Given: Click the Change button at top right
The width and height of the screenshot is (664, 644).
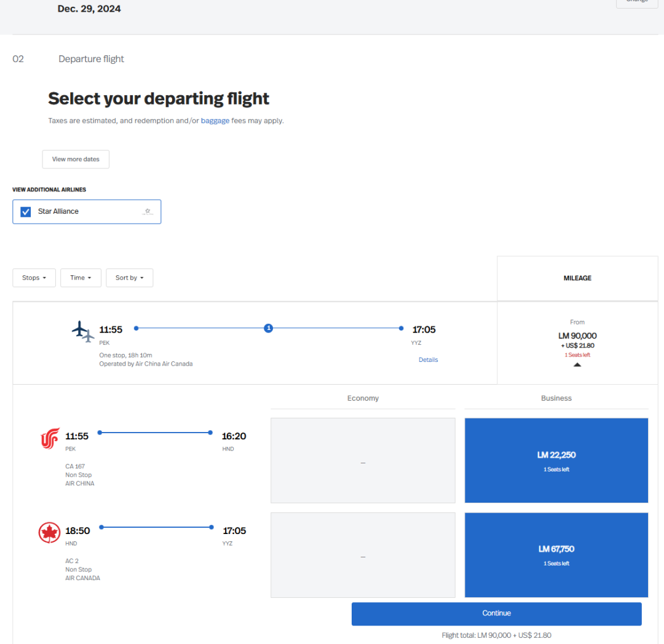Looking at the screenshot, I should (636, 2).
